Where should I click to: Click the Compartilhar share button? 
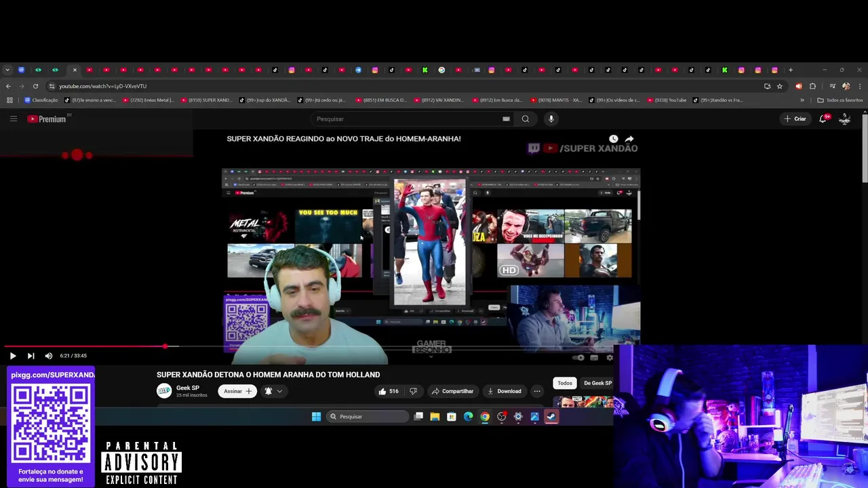(452, 391)
